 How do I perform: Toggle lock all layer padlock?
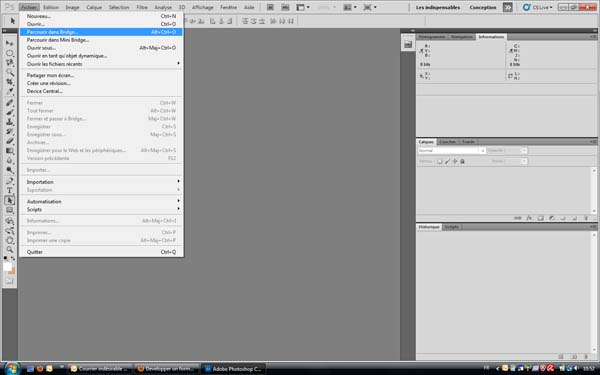(x=462, y=161)
